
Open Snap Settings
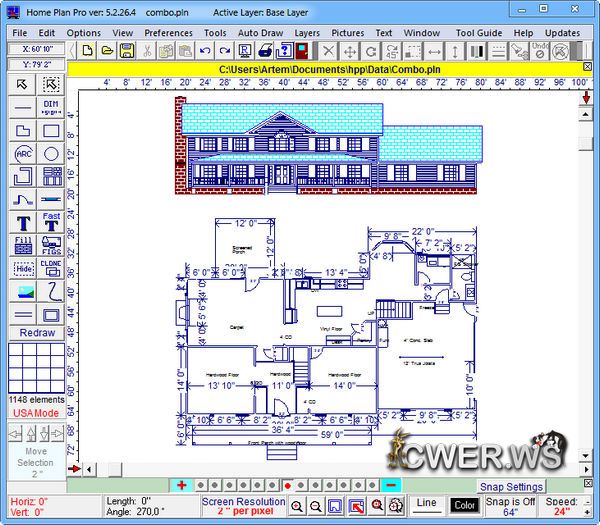click(511, 487)
